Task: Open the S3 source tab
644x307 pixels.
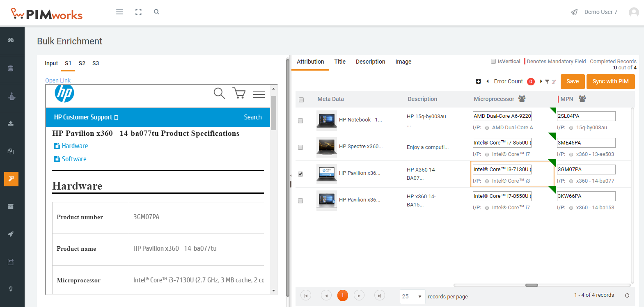Action: coord(96,63)
